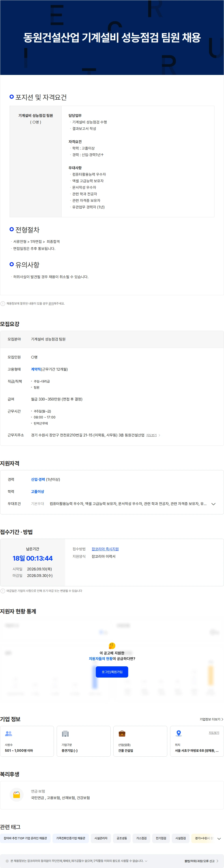The image size is (224, 868).
Task: Expand the 우대조건 preferred conditions list
Action: [x=213, y=504]
